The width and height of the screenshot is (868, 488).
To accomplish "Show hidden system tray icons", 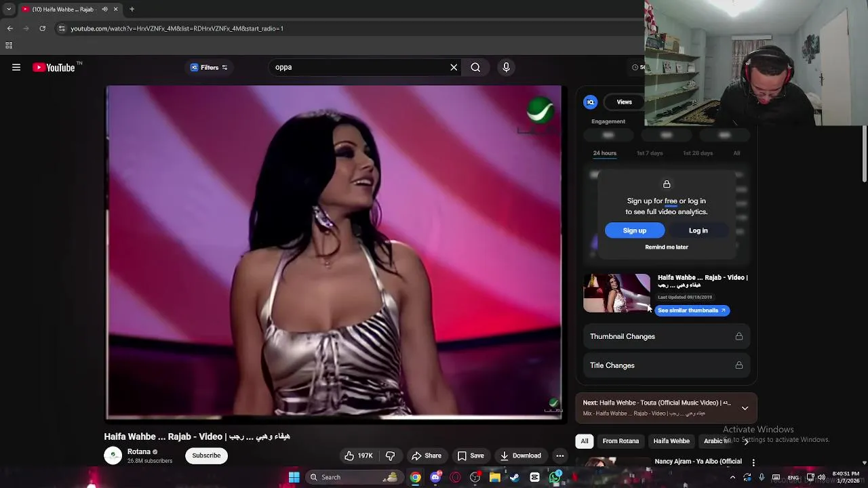I will click(x=732, y=477).
